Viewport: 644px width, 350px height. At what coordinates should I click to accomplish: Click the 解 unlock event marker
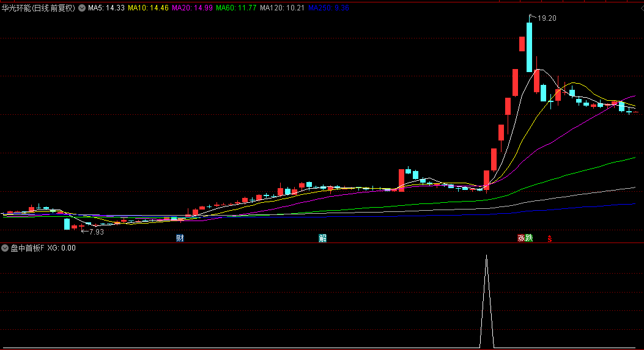pos(322,238)
